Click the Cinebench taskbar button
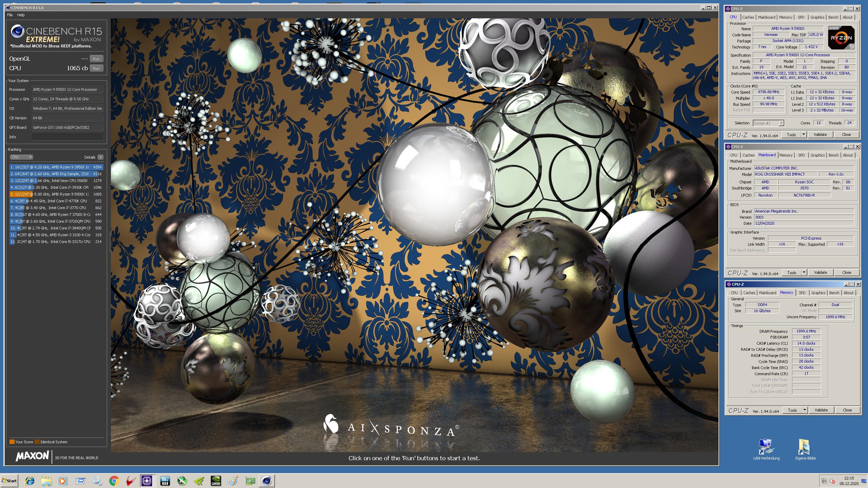 267,481
